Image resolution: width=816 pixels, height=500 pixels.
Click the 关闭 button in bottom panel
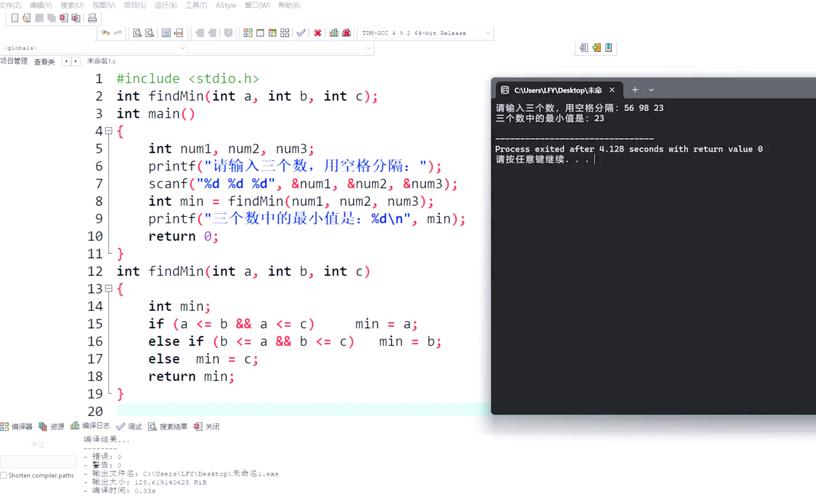point(206,426)
